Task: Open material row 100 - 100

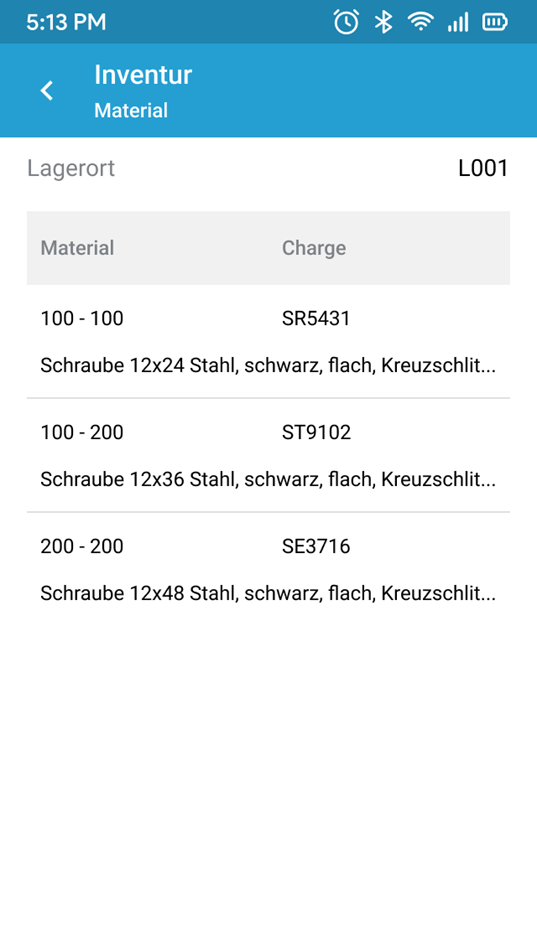Action: 268,342
